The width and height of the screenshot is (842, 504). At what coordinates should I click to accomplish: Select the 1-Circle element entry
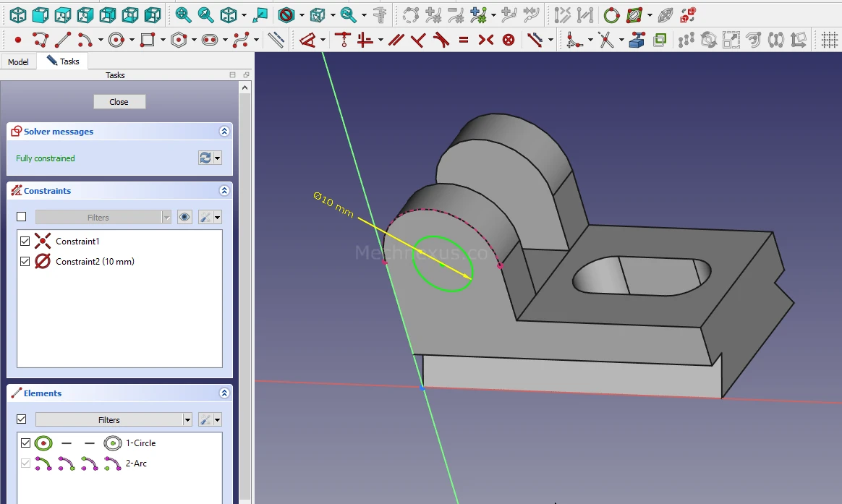[140, 443]
